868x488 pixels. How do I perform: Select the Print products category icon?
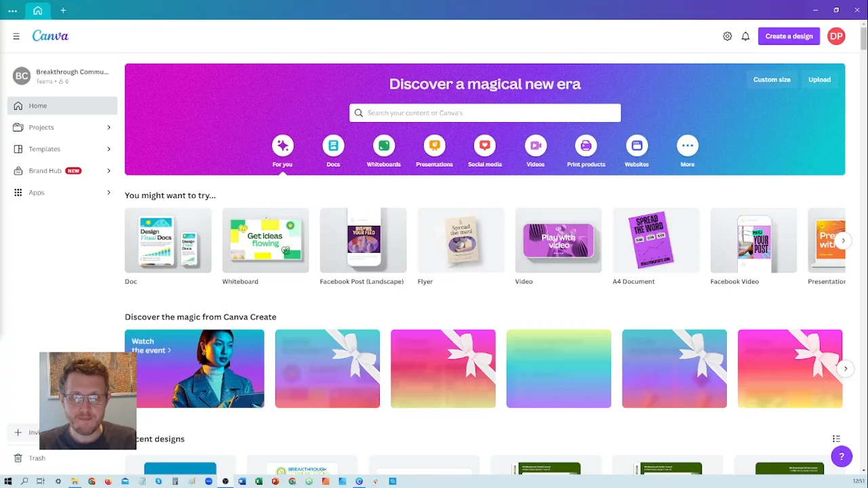(x=586, y=145)
